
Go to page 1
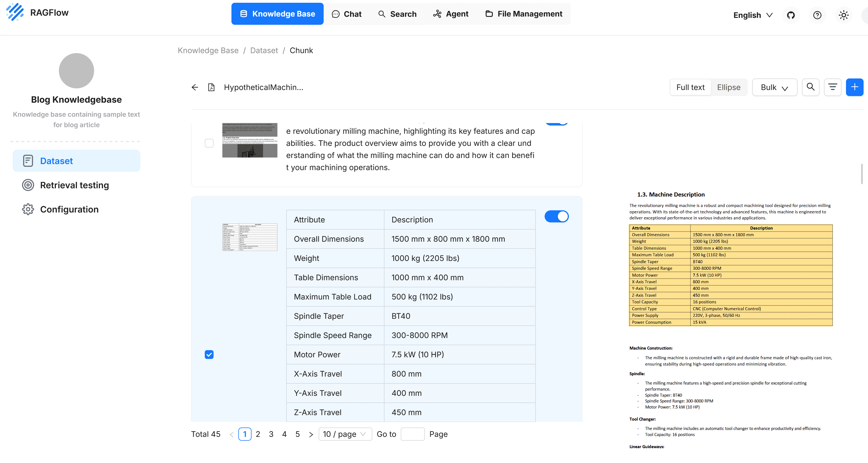click(245, 434)
